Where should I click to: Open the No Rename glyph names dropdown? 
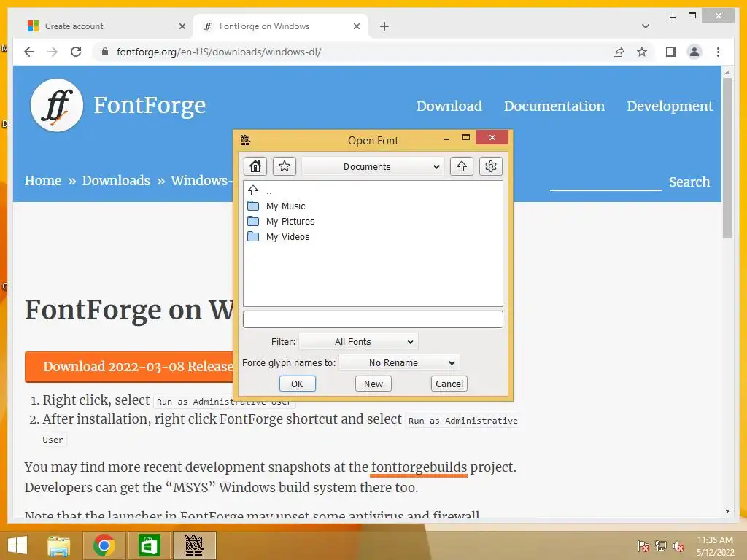[399, 363]
